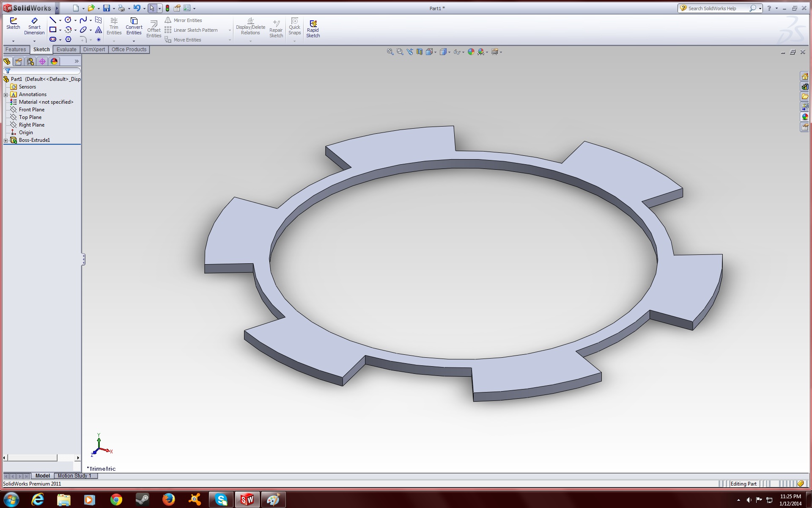Switch to the DimXpert tab
812x508 pixels.
pos(94,50)
